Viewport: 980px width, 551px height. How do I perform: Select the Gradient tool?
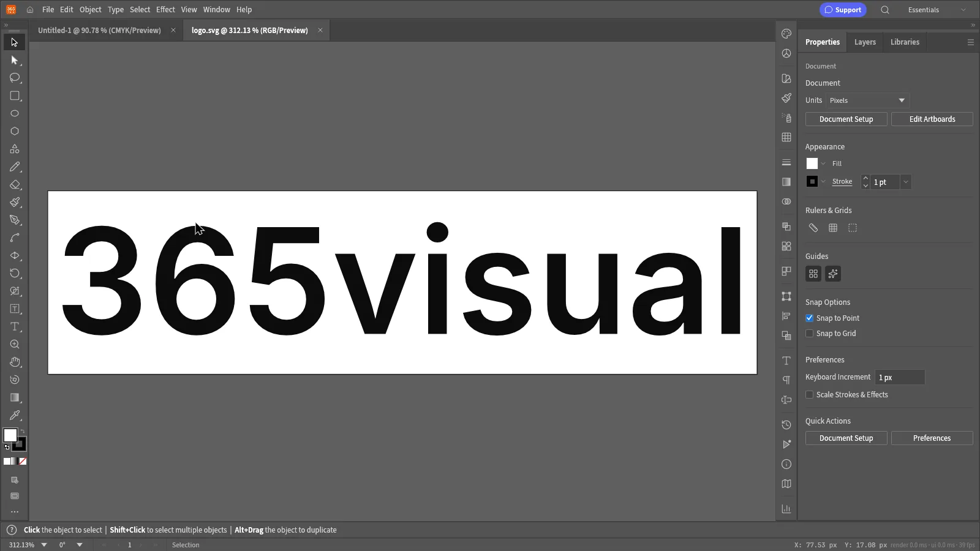[15, 397]
